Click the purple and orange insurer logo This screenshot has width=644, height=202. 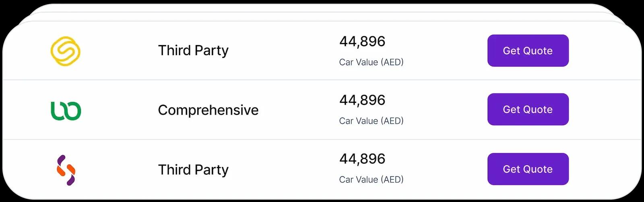point(66,170)
